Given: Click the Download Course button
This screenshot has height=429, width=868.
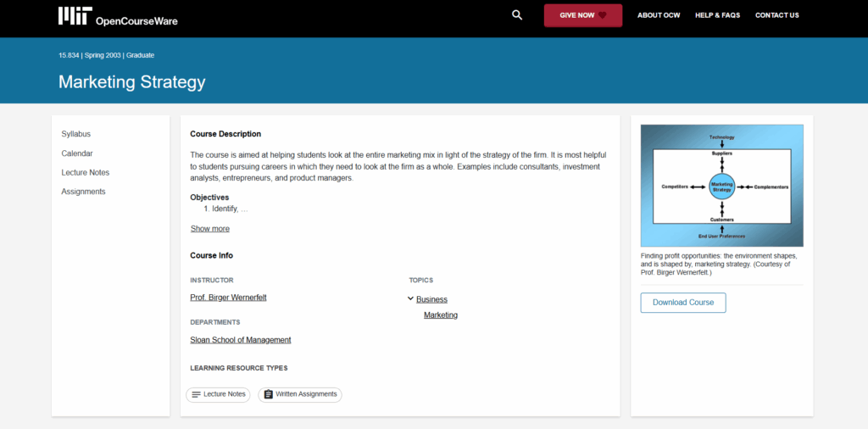Looking at the screenshot, I should (683, 303).
